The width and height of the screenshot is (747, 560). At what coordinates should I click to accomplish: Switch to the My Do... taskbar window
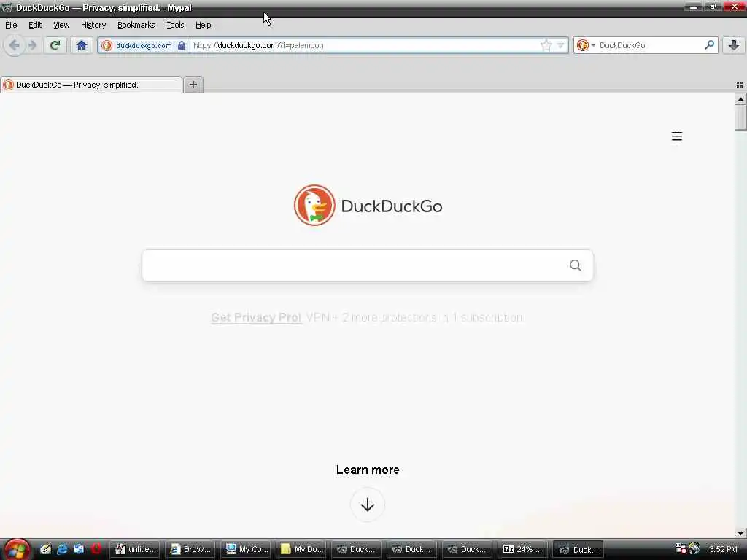click(302, 549)
